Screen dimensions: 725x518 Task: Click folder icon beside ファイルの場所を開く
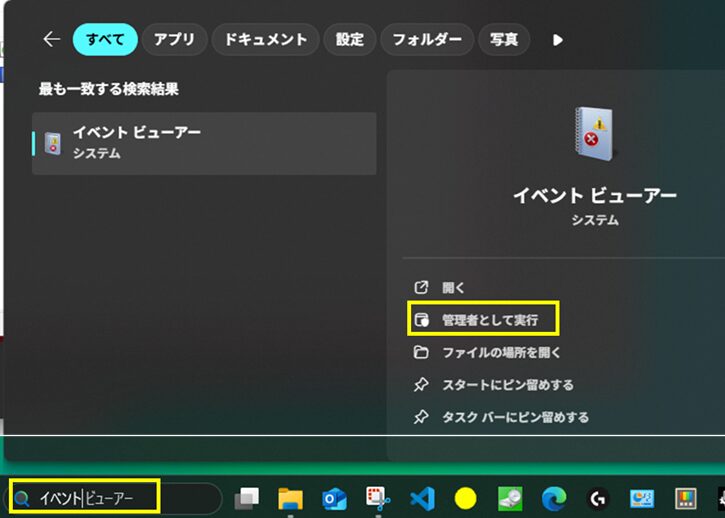tap(421, 352)
